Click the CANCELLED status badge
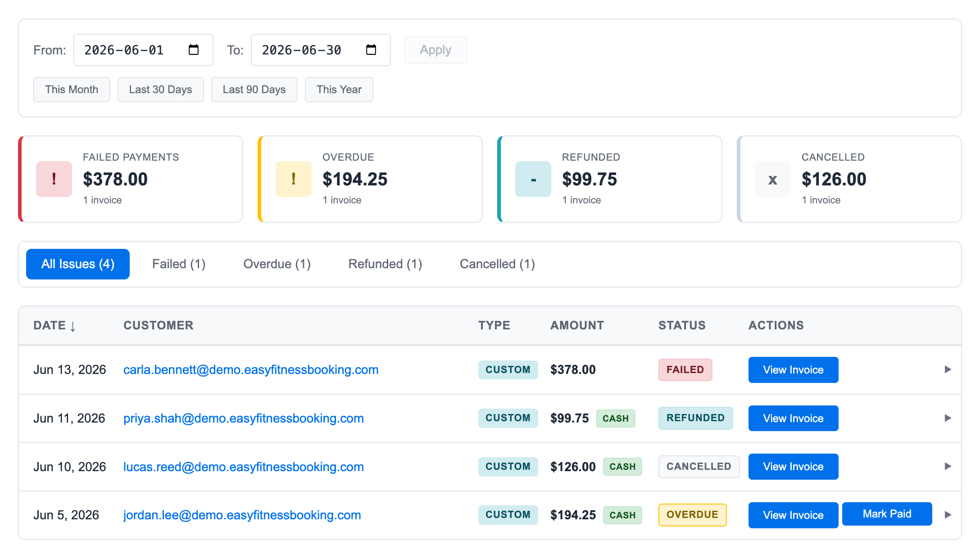980x558 pixels. (699, 467)
